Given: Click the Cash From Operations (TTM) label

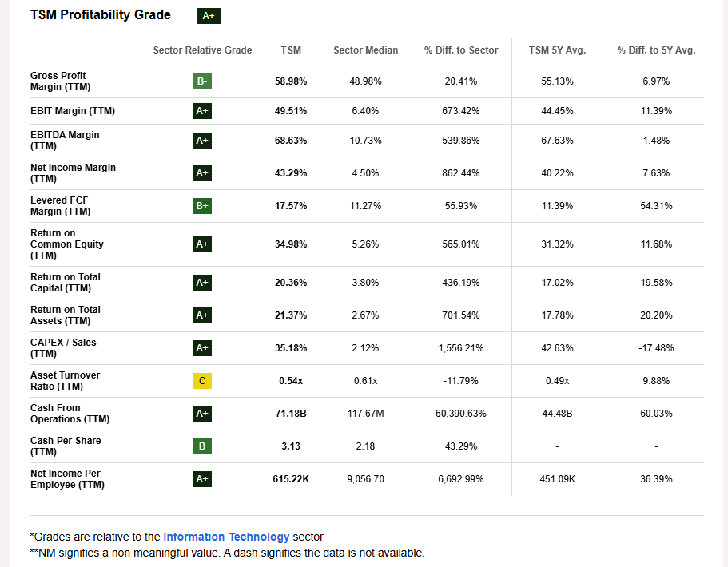Looking at the screenshot, I should click(x=70, y=414).
